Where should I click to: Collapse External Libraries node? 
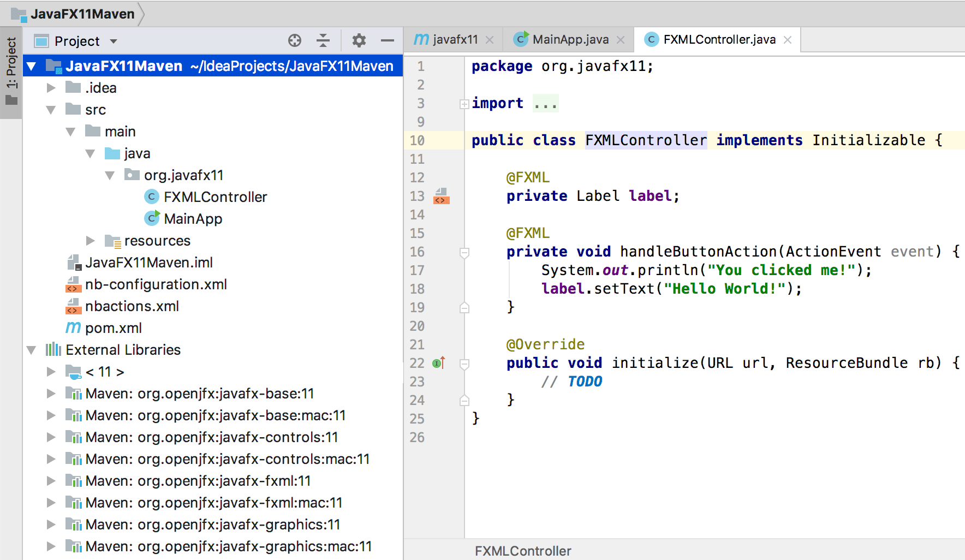pos(31,350)
